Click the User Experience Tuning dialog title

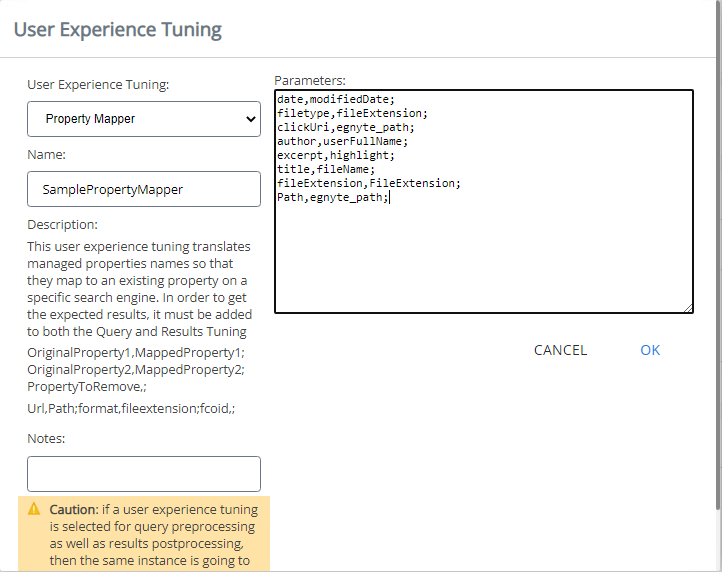tap(118, 29)
